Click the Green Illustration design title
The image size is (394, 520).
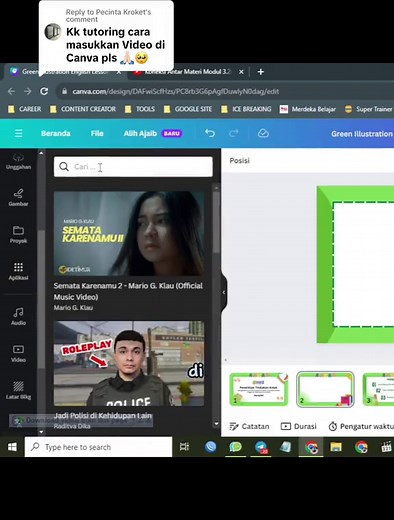[362, 134]
